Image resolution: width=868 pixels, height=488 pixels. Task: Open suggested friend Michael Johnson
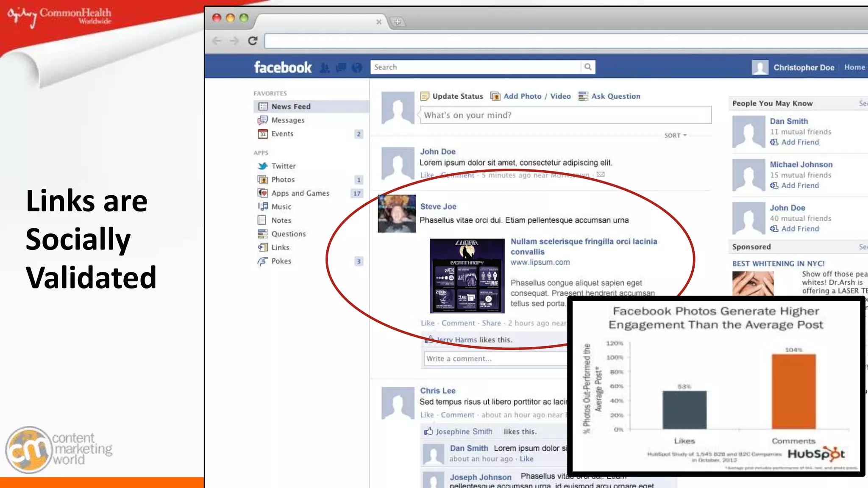[801, 164]
